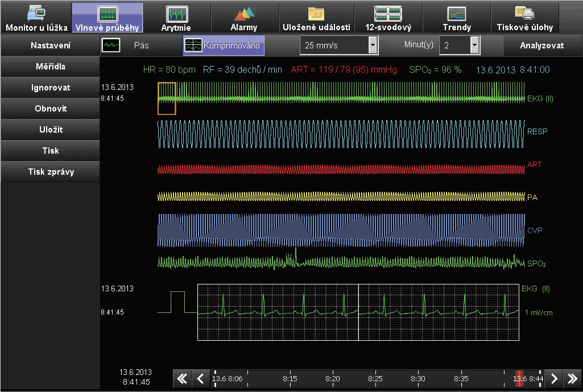Click the Nastavení settings menu
Screen dimensions: 583x392
point(50,45)
